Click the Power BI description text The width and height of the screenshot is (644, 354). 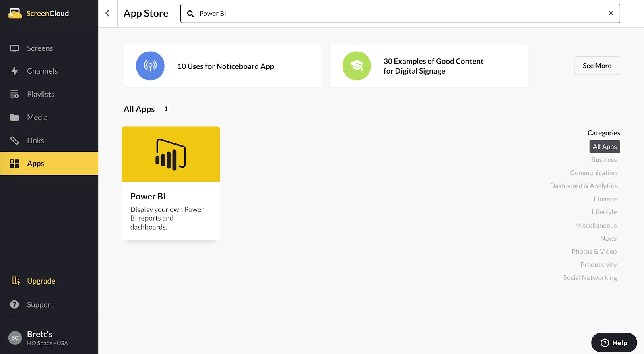[x=167, y=218]
